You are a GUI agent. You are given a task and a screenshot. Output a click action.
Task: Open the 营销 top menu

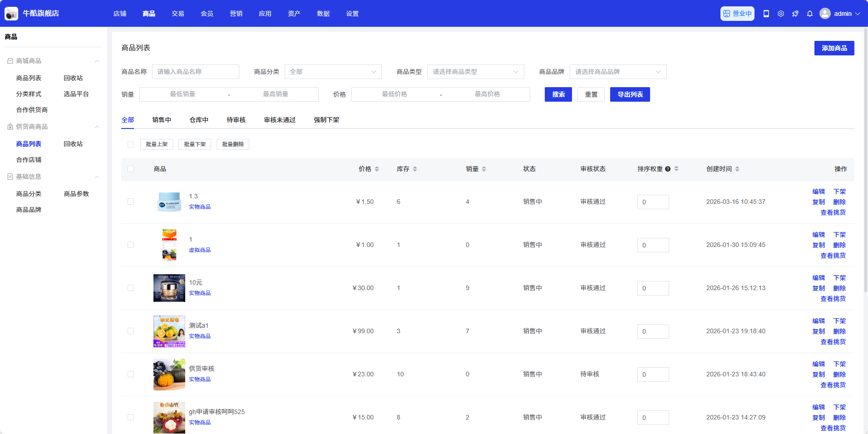[236, 14]
